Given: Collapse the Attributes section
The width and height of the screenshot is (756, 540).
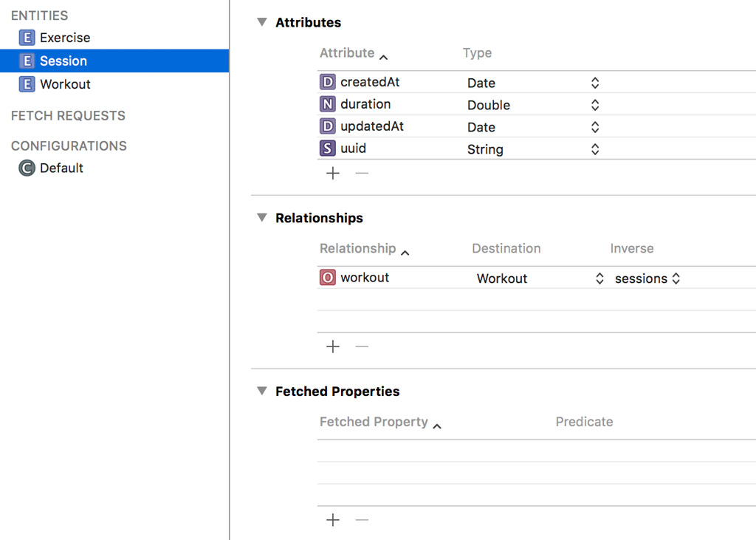Looking at the screenshot, I should pyautogui.click(x=261, y=22).
